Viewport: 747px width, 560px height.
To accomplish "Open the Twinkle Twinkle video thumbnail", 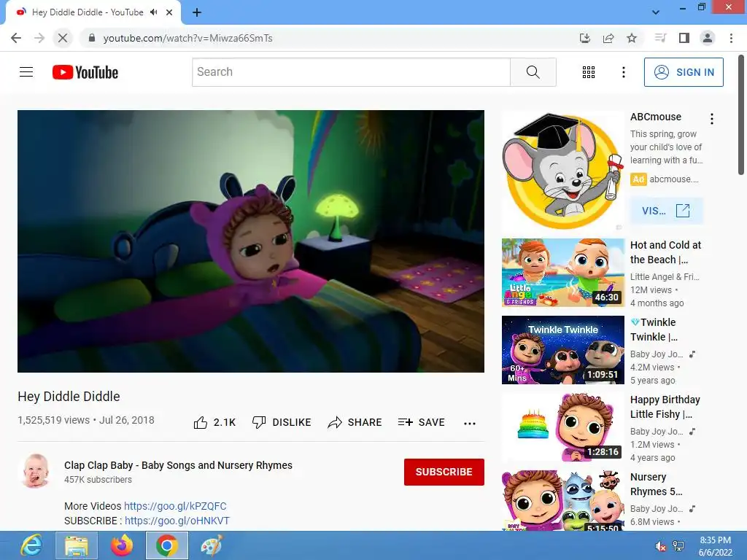I will pos(562,349).
